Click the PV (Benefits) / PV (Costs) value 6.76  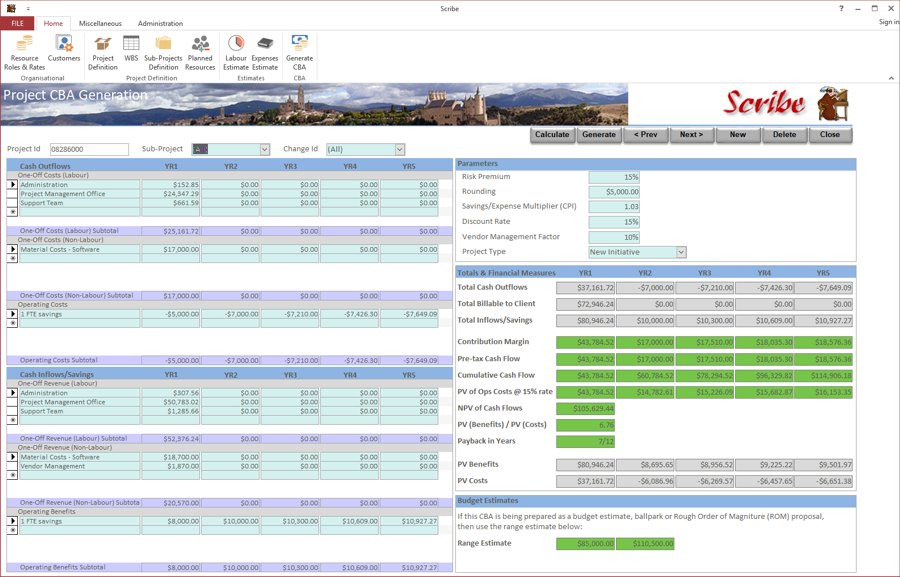click(585, 425)
